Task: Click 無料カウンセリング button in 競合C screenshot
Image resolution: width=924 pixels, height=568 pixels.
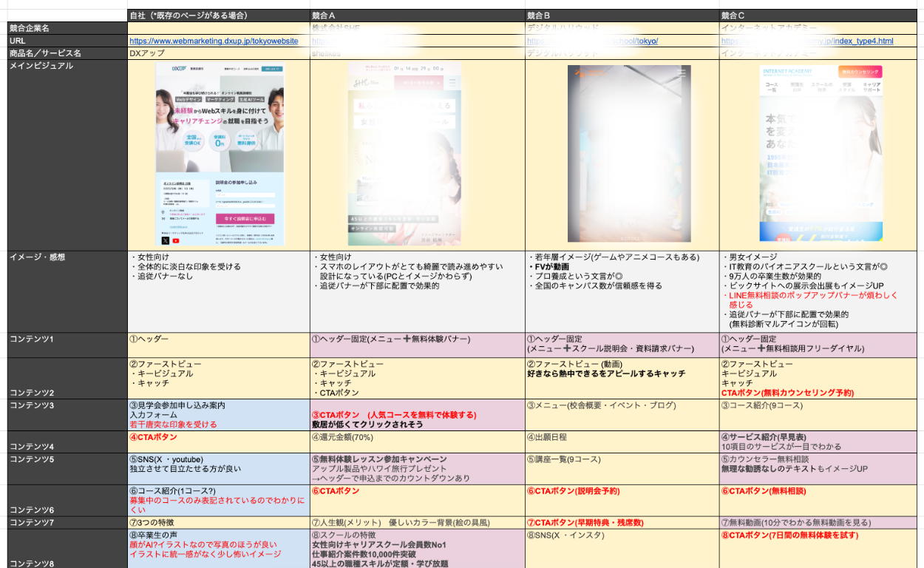Action: [860, 72]
